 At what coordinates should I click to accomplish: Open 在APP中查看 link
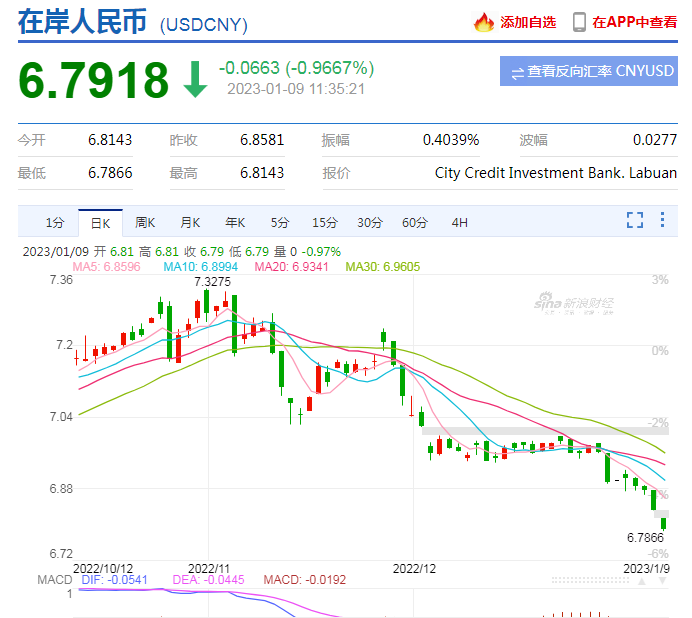click(x=635, y=22)
